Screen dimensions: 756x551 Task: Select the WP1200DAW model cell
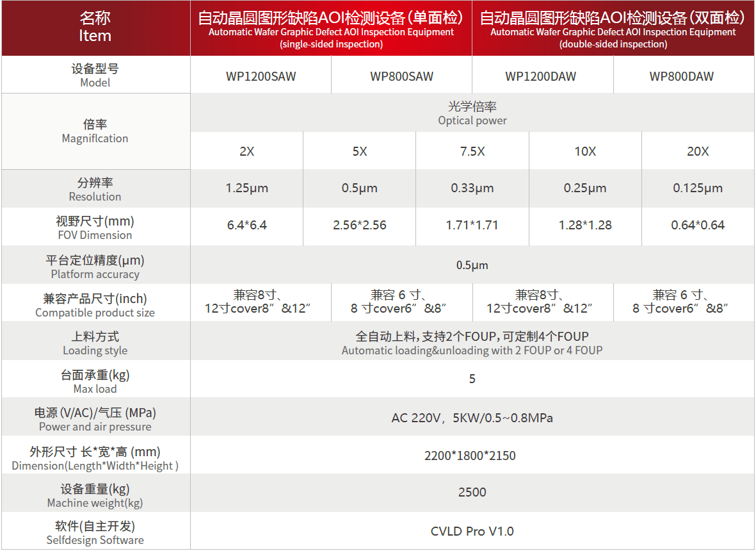click(542, 76)
